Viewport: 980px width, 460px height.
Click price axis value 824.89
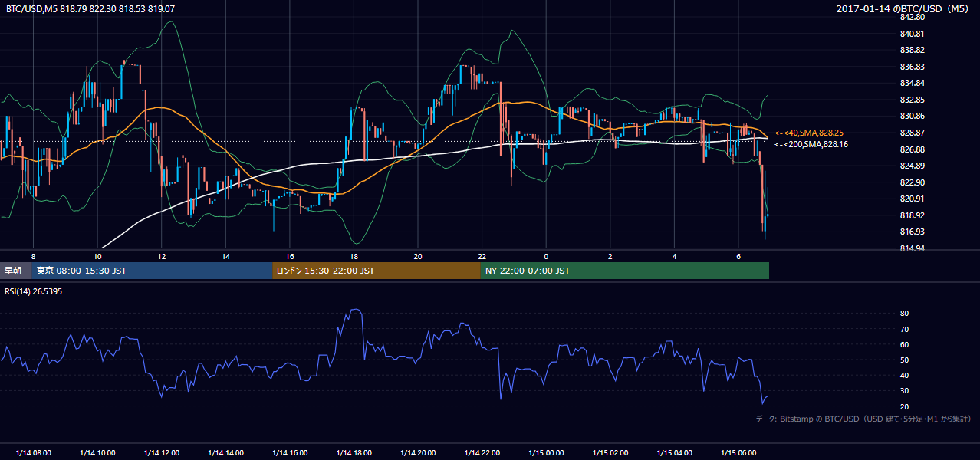pyautogui.click(x=912, y=166)
